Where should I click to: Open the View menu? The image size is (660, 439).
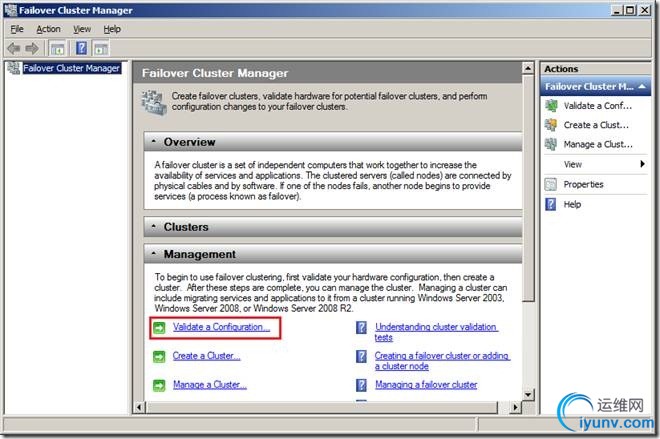tap(82, 29)
